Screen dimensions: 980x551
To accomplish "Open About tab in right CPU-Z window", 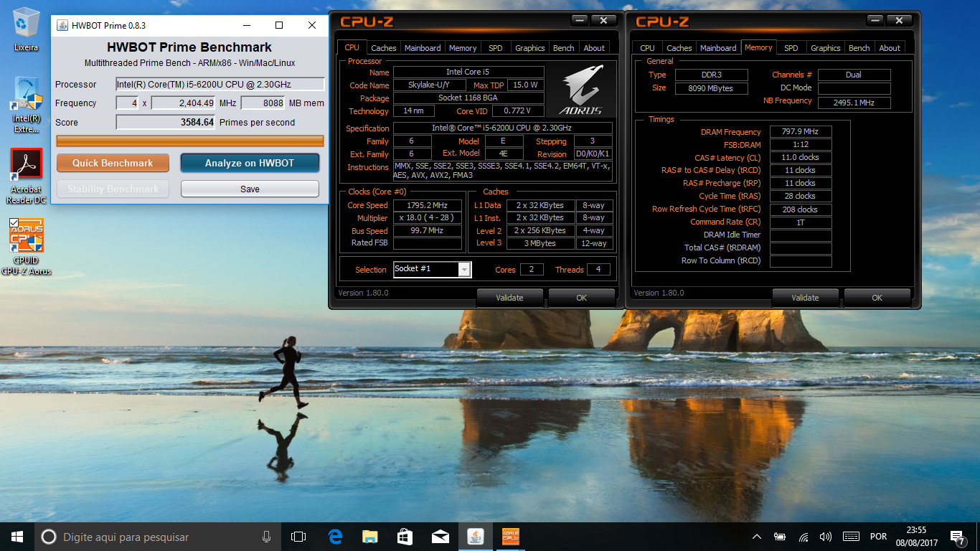I will click(x=890, y=48).
